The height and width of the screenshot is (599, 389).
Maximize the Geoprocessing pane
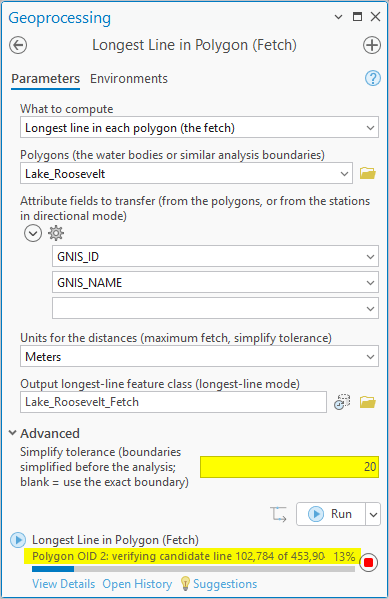(357, 17)
